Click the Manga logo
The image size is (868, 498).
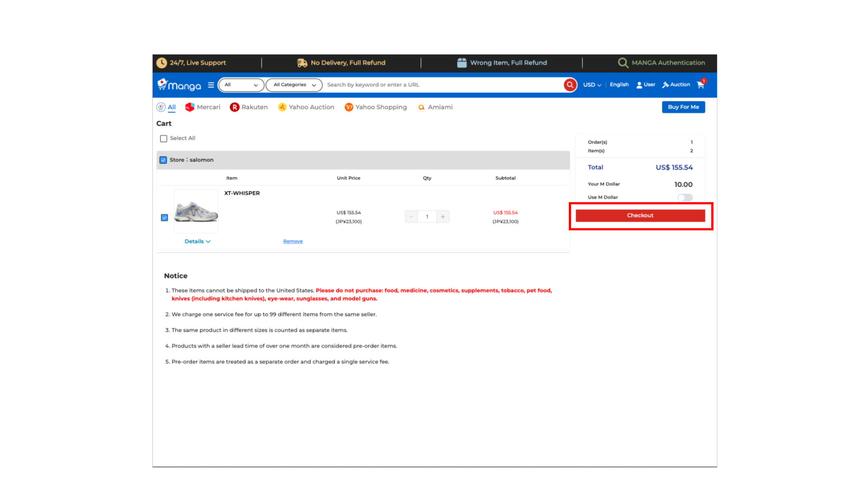[179, 85]
